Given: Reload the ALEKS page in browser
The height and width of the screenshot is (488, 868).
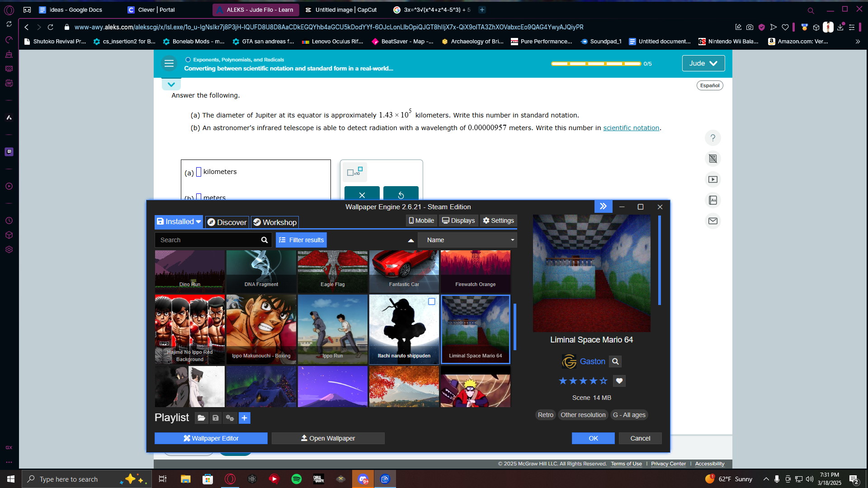Looking at the screenshot, I should click(x=51, y=27).
